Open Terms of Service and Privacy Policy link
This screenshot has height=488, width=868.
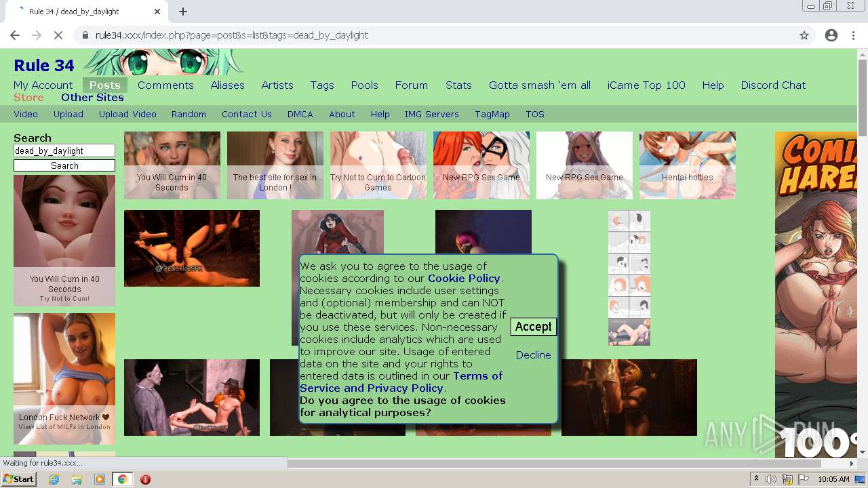[x=401, y=382]
